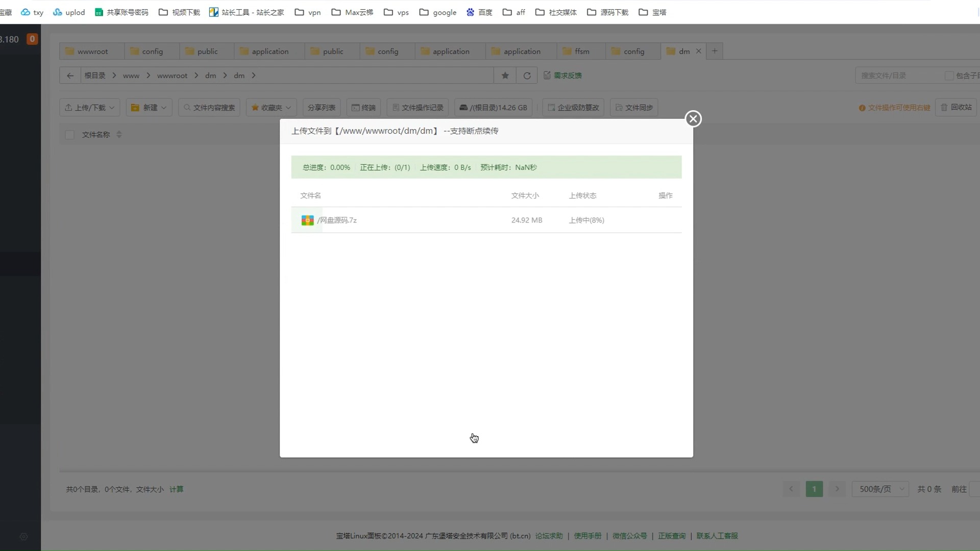Click wwwroot in the breadcrumb path
The height and width of the screenshot is (551, 980).
[x=172, y=76]
